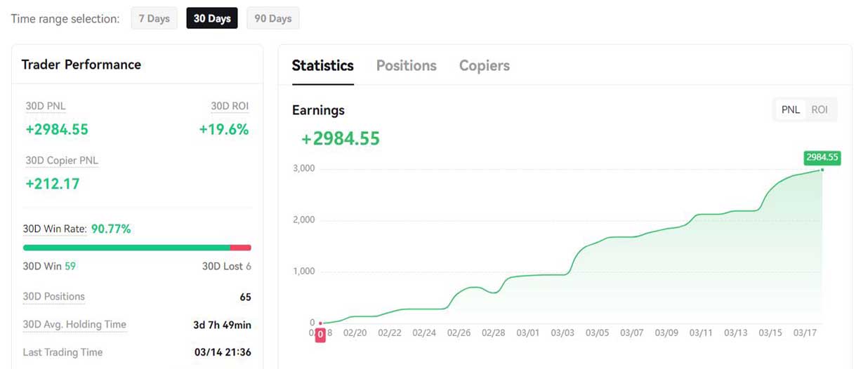Click the 2984.55 chart endpoint label
868x369 pixels.
(822, 157)
